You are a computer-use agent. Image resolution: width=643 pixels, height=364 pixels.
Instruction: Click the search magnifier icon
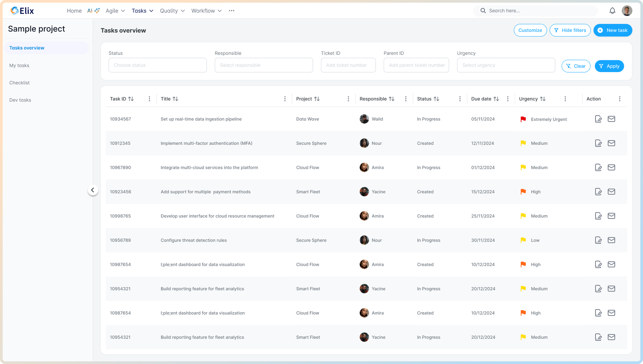click(483, 11)
